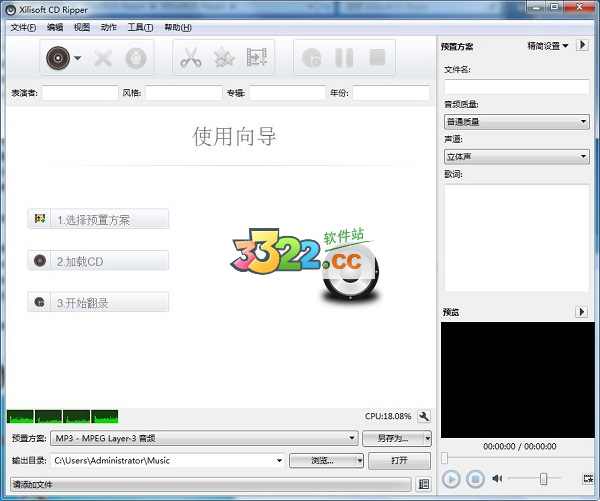Open the wrench settings icon beside CPU

tap(423, 416)
